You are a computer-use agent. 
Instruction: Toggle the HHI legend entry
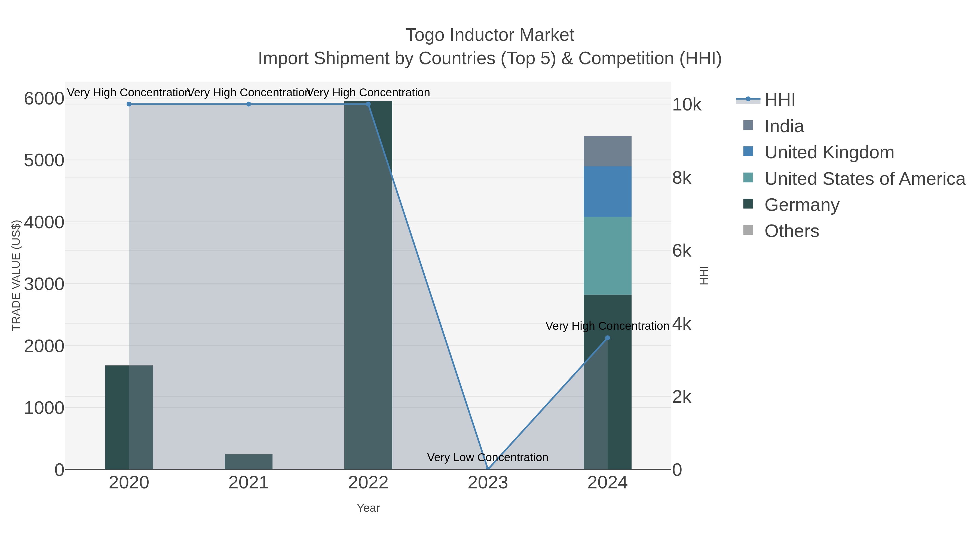click(x=765, y=100)
